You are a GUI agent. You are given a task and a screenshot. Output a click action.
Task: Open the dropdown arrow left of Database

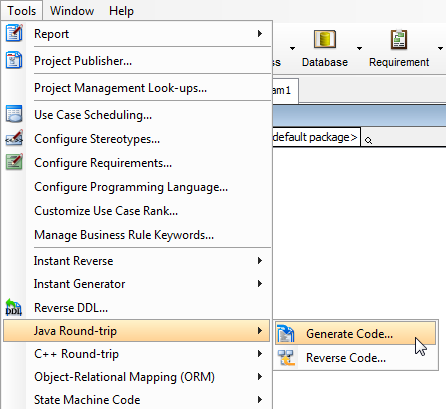[292, 49]
